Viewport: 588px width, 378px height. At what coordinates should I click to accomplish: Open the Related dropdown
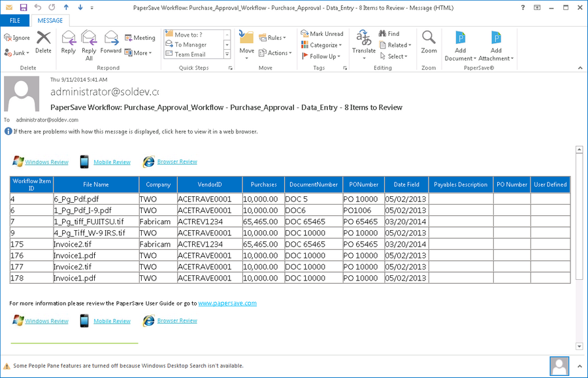[x=395, y=44]
